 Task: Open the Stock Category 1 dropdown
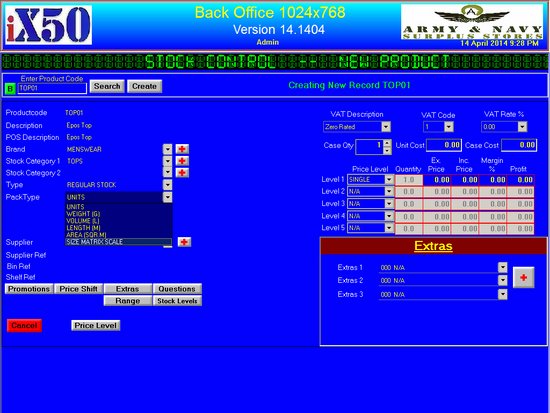tap(167, 161)
